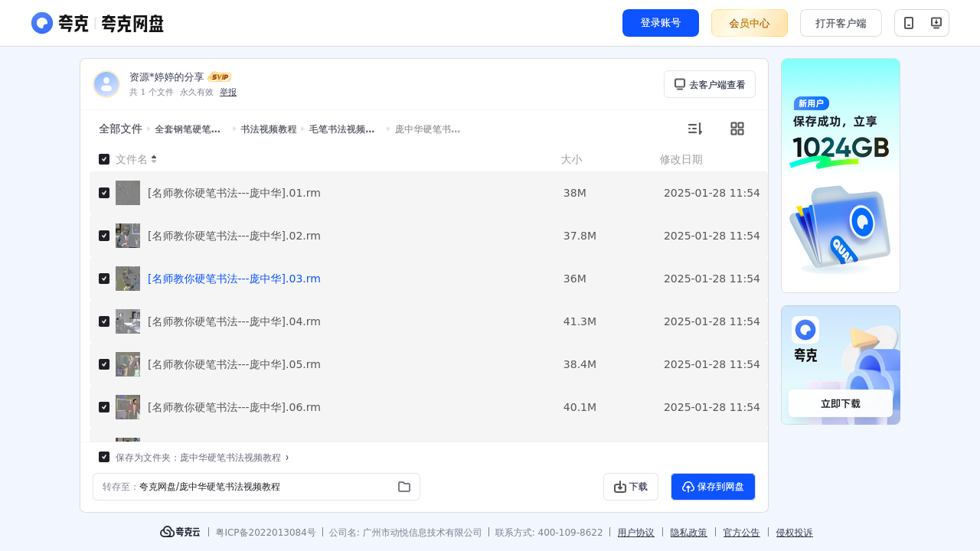Open the mobile device icon in header
980x551 pixels.
tap(909, 23)
